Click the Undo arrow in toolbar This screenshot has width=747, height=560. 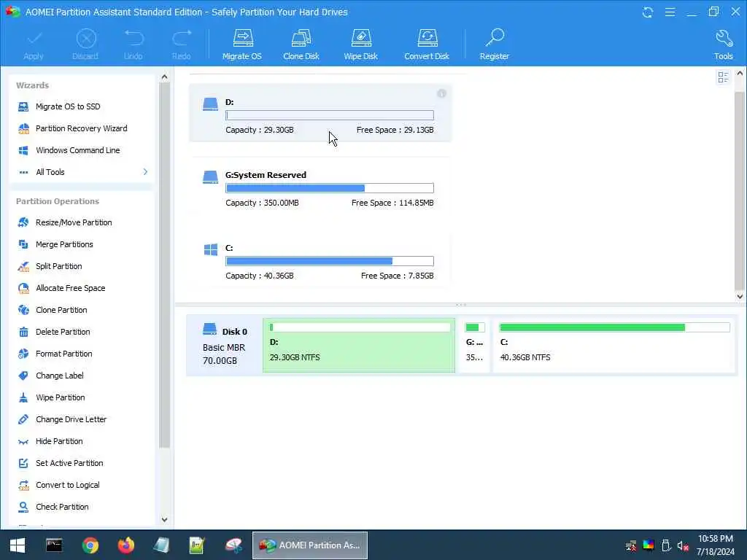[133, 44]
